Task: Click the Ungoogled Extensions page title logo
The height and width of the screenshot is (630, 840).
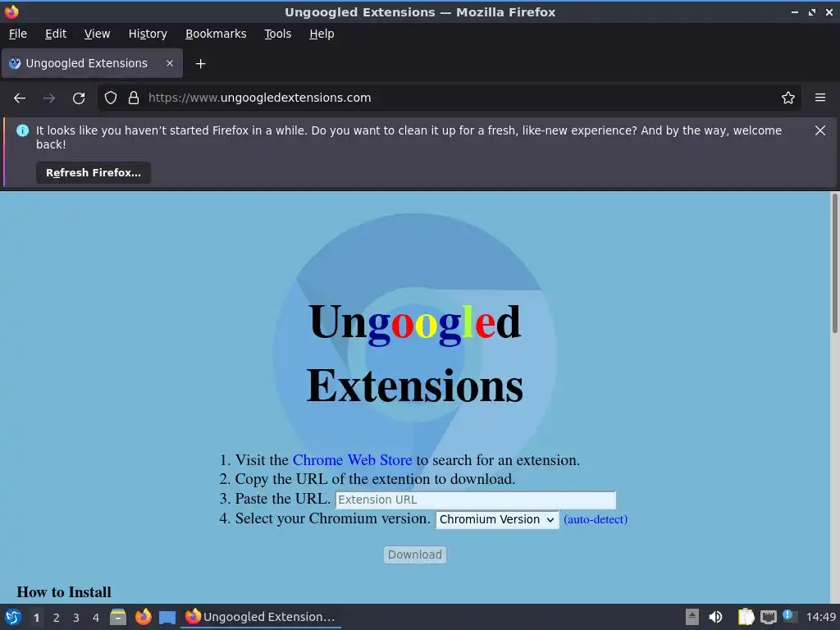Action: pyautogui.click(x=414, y=354)
